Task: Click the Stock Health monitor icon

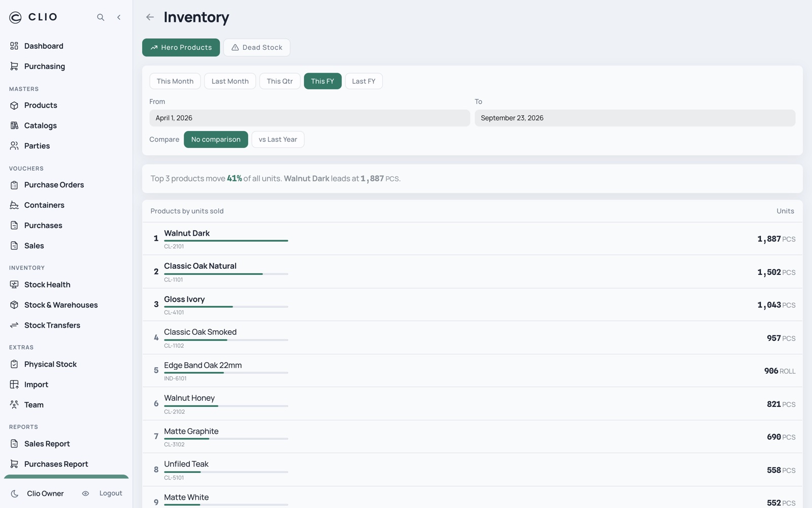Action: click(x=14, y=284)
